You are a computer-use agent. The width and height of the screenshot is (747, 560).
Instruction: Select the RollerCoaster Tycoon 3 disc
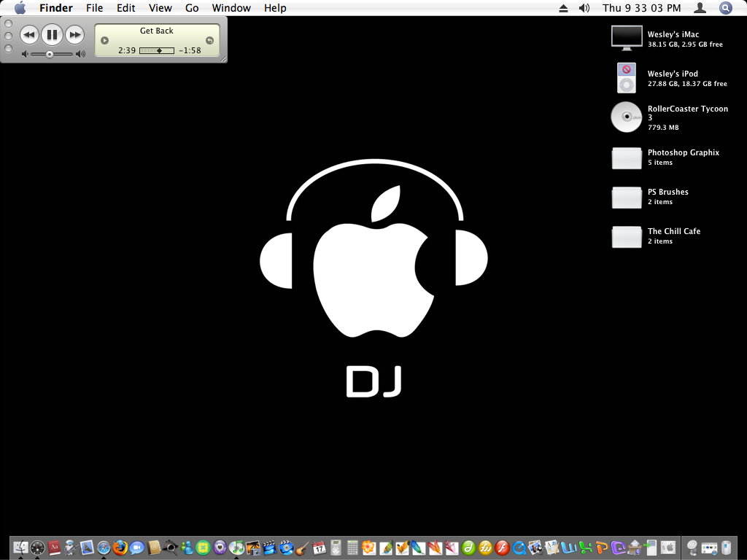[627, 117]
